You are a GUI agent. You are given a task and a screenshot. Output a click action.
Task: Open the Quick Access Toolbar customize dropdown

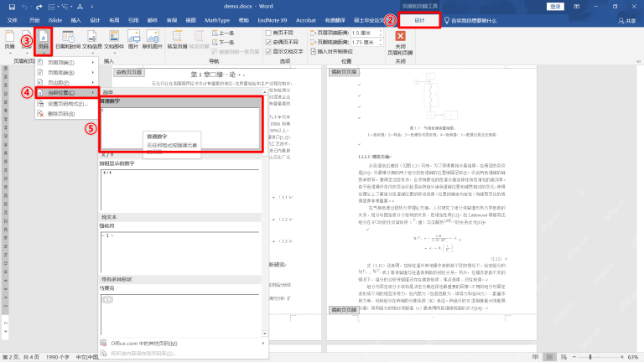click(x=92, y=7)
